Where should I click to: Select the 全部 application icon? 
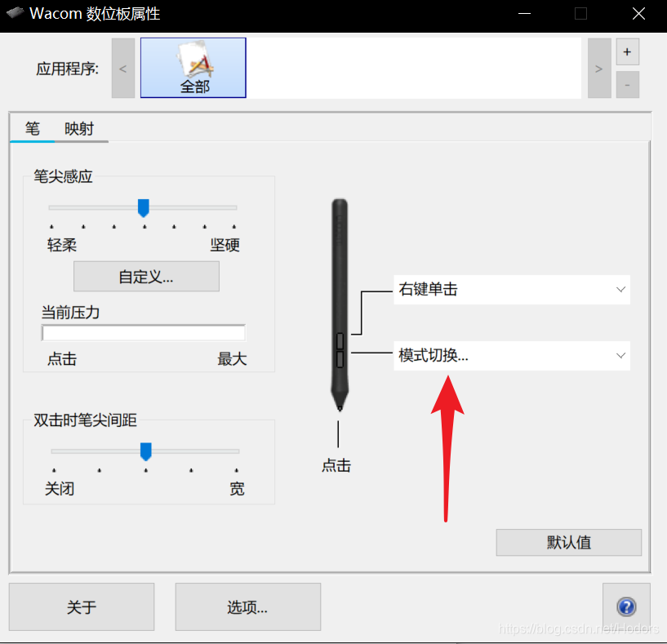point(193,68)
